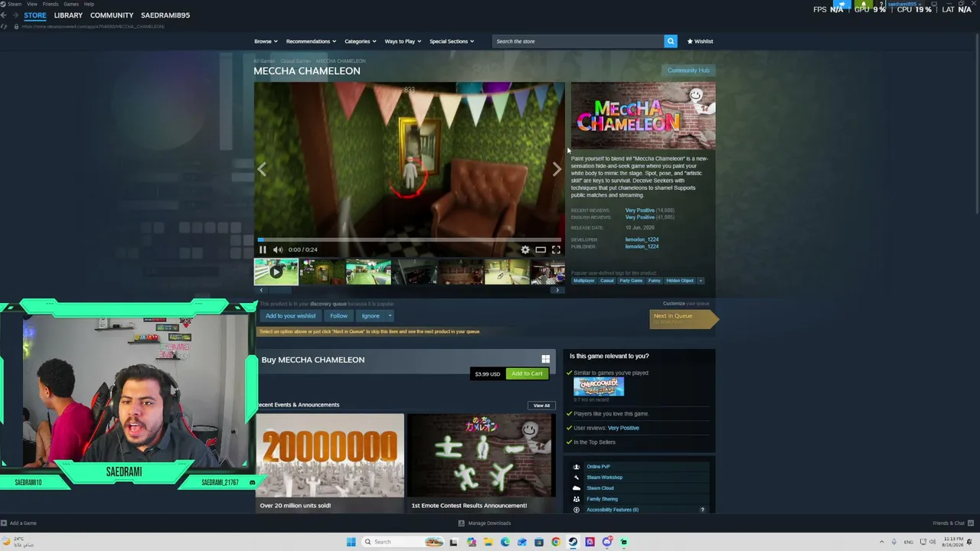This screenshot has height=551, width=980.
Task: Open the Friends menu
Action: (x=51, y=4)
